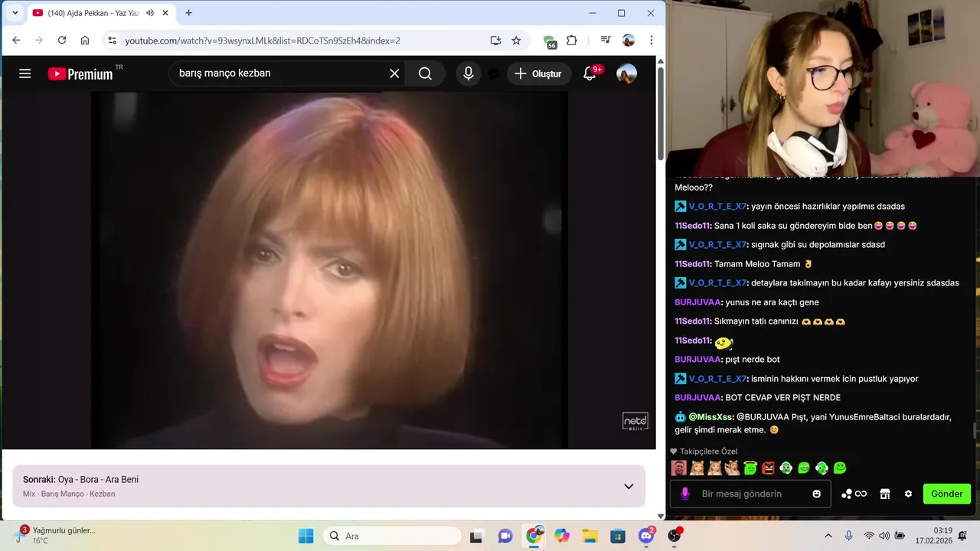View site information icon in address bar

(x=113, y=41)
